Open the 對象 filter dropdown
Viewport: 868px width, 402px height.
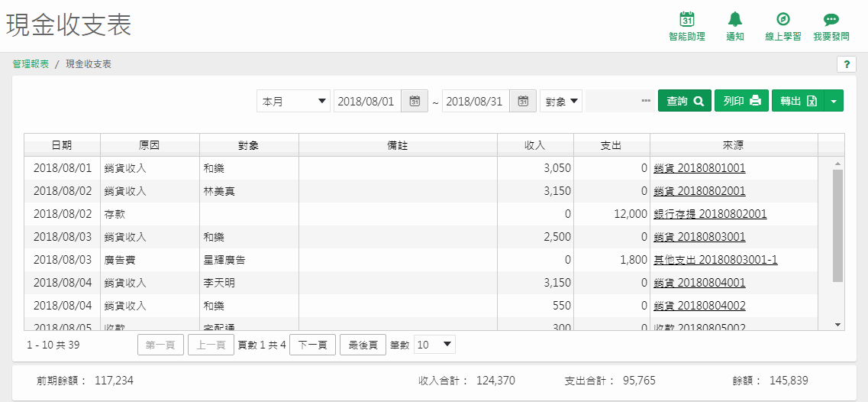(x=561, y=101)
